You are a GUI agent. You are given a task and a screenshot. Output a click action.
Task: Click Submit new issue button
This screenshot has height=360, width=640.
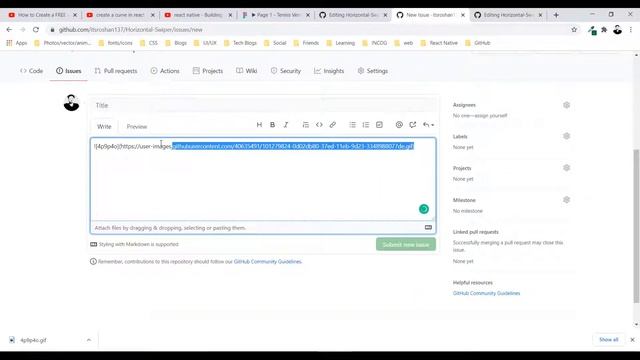(406, 244)
